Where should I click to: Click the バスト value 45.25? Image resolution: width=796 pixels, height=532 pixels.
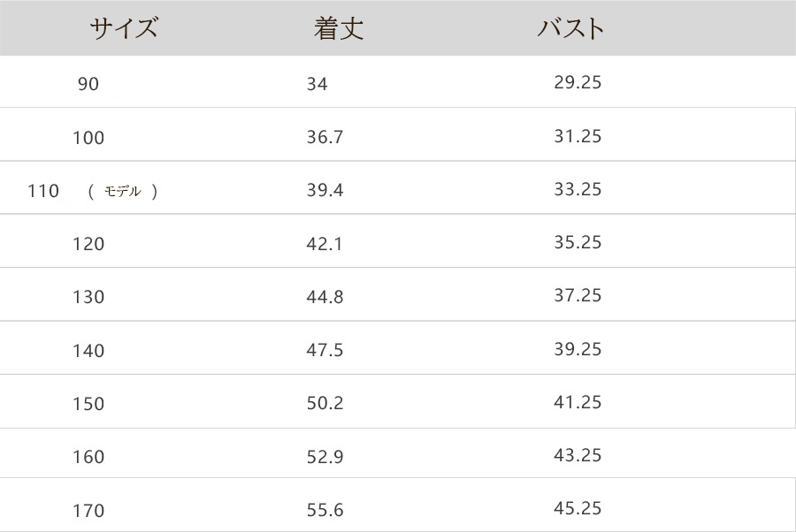pos(578,508)
